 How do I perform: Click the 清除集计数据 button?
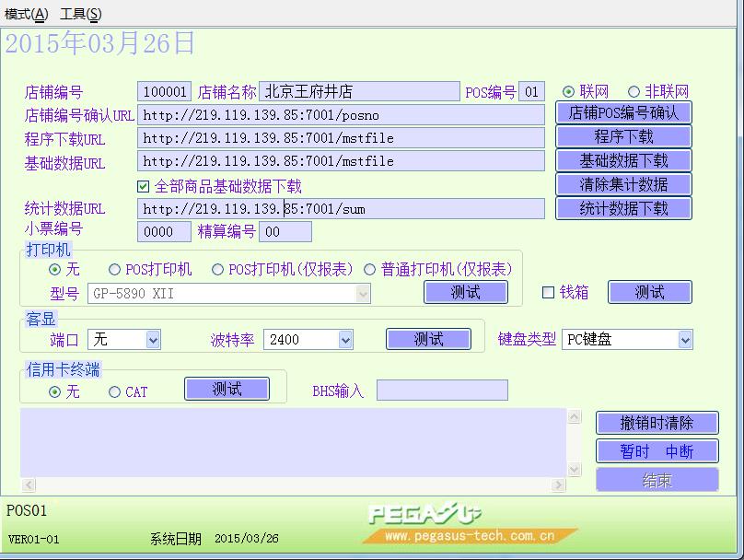pyautogui.click(x=623, y=184)
